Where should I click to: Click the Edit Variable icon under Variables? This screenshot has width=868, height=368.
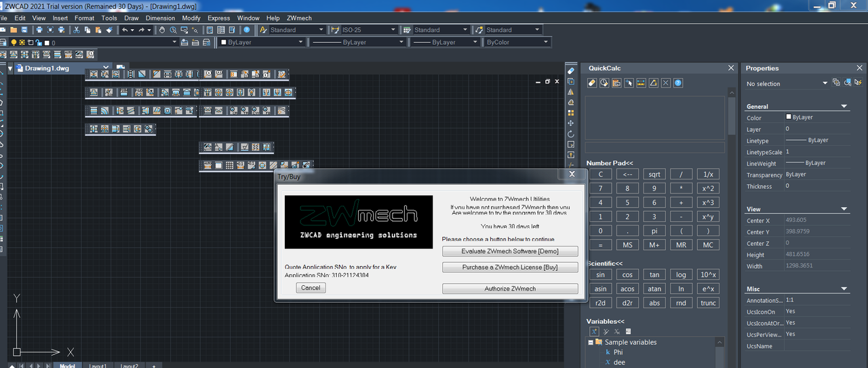pyautogui.click(x=606, y=331)
